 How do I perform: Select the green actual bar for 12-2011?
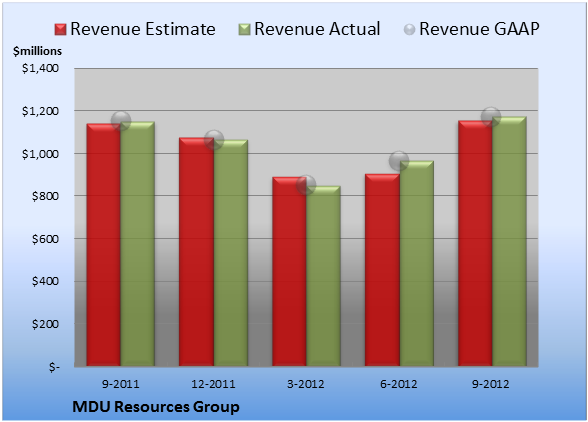click(x=231, y=253)
